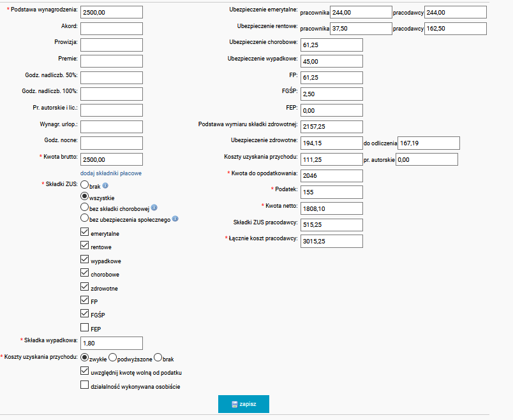Click Składka wypadkowa field with 1,80
The width and height of the screenshot is (513, 420).
pos(112,343)
